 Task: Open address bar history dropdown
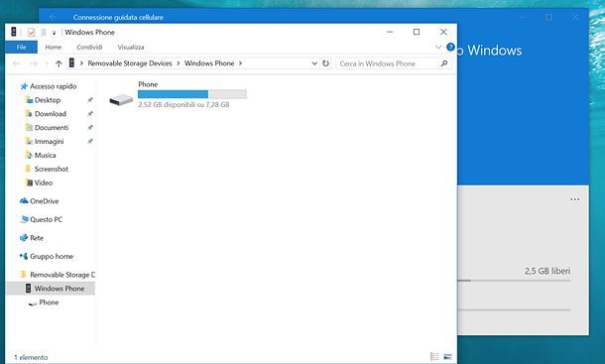(314, 63)
